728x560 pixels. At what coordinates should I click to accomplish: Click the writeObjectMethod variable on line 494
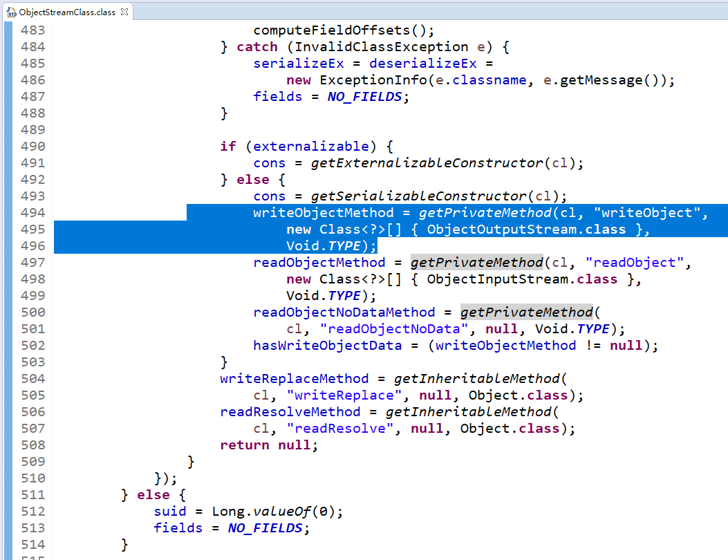tap(323, 213)
